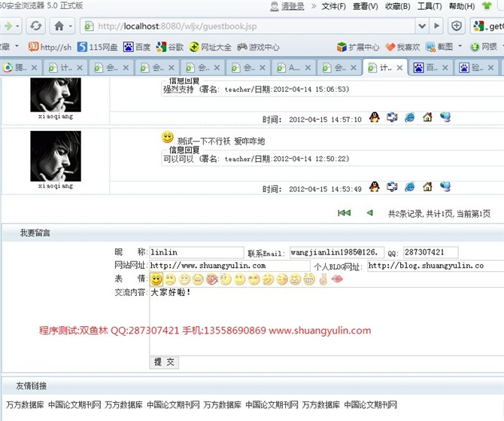This screenshot has width=504, height=421.
Task: Click the 提交 submit button
Action: pyautogui.click(x=164, y=362)
